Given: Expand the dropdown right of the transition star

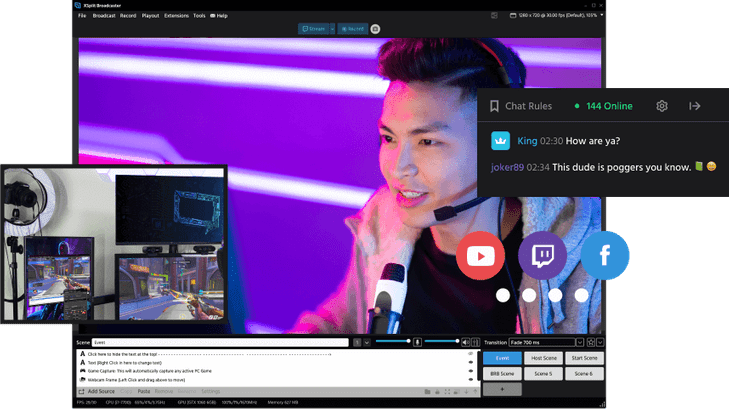Looking at the screenshot, I should [x=600, y=343].
